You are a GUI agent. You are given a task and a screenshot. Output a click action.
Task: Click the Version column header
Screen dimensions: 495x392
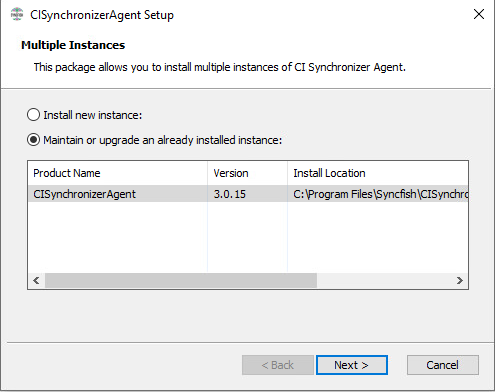(x=247, y=173)
